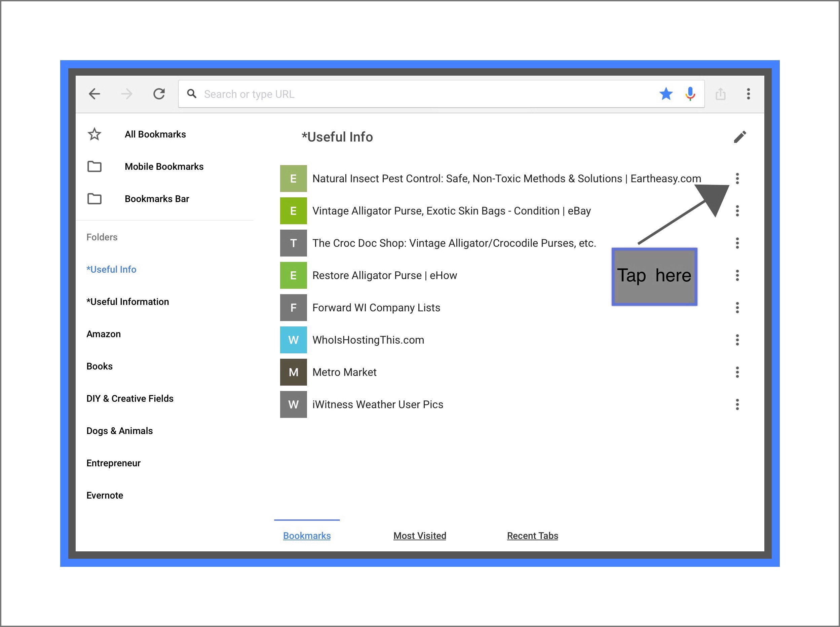This screenshot has width=840, height=627.
Task: Click the reload page icon
Action: [159, 94]
